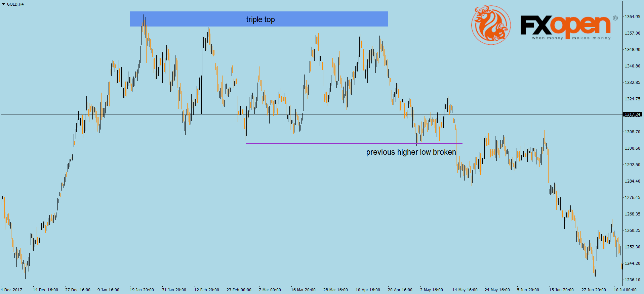Open the dropdown arrow beside GOLD,H4

4,4
